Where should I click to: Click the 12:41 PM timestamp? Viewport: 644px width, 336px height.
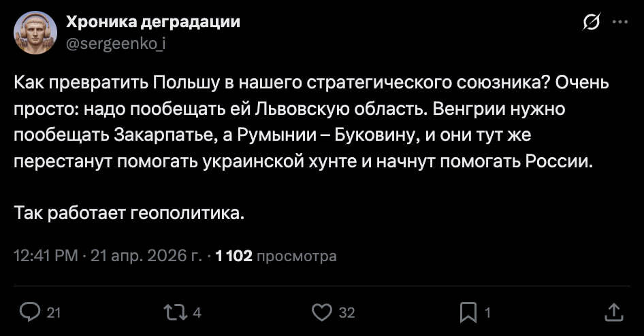[45, 256]
